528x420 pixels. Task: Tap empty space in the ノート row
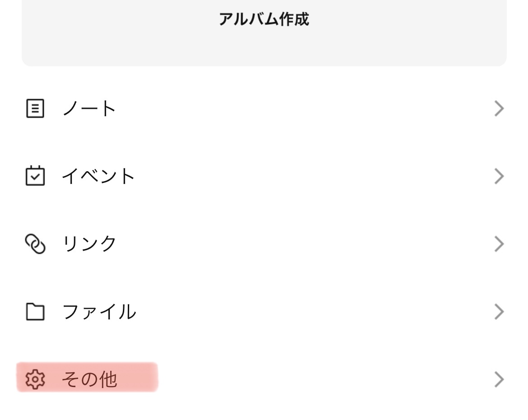click(294, 109)
